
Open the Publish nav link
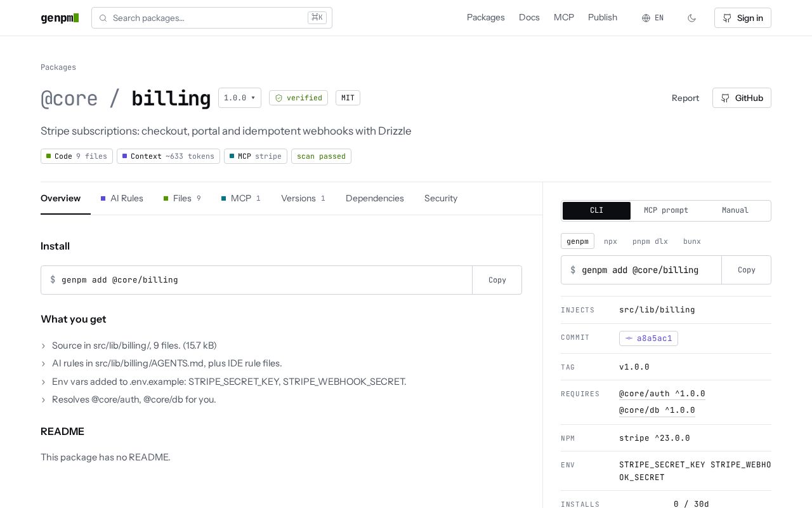click(x=603, y=18)
